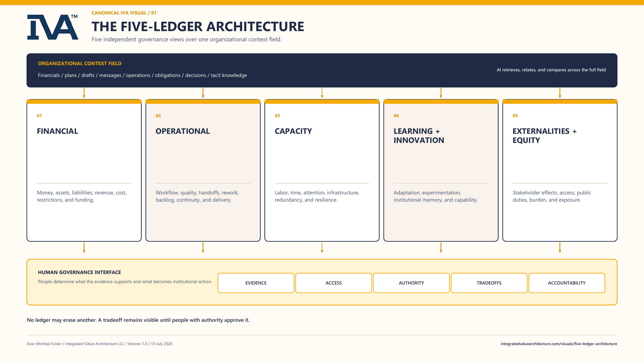The width and height of the screenshot is (644, 362).
Task: Select the EXTERNALITIES + EQUITY heading
Action: coord(545,136)
